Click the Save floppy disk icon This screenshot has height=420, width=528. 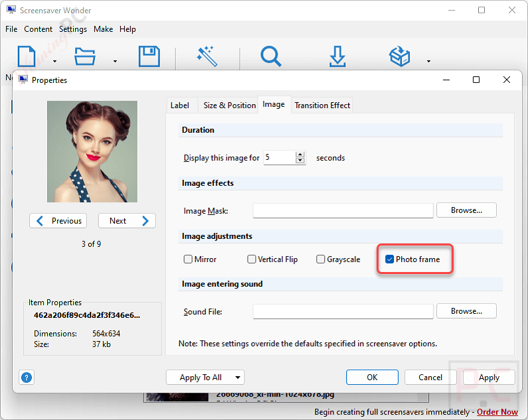click(149, 56)
